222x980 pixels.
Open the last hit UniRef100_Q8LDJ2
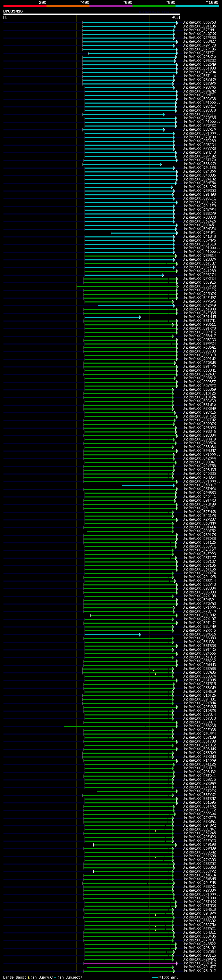[x=199, y=971]
